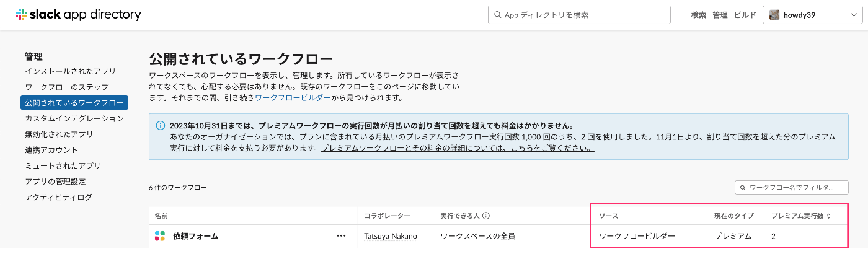Viewport: 868px width, 259px height.
Task: Open the プレミアムワークフロー pricing details link
Action: (x=458, y=149)
